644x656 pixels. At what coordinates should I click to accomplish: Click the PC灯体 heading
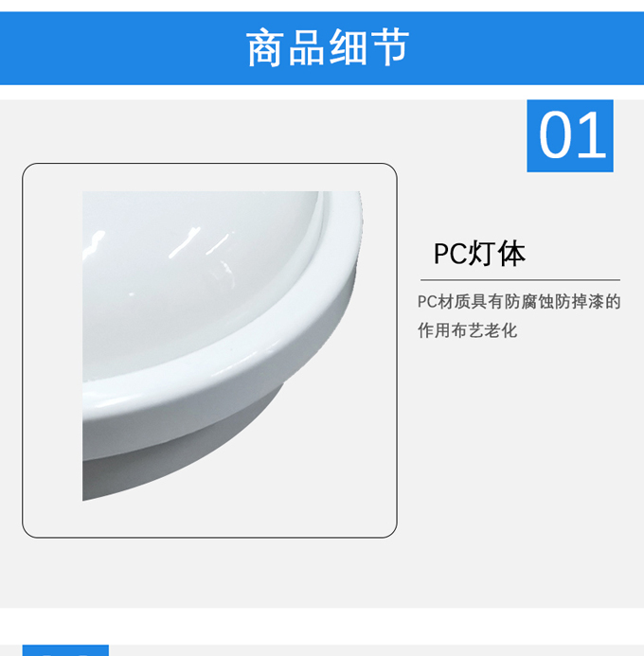click(479, 254)
